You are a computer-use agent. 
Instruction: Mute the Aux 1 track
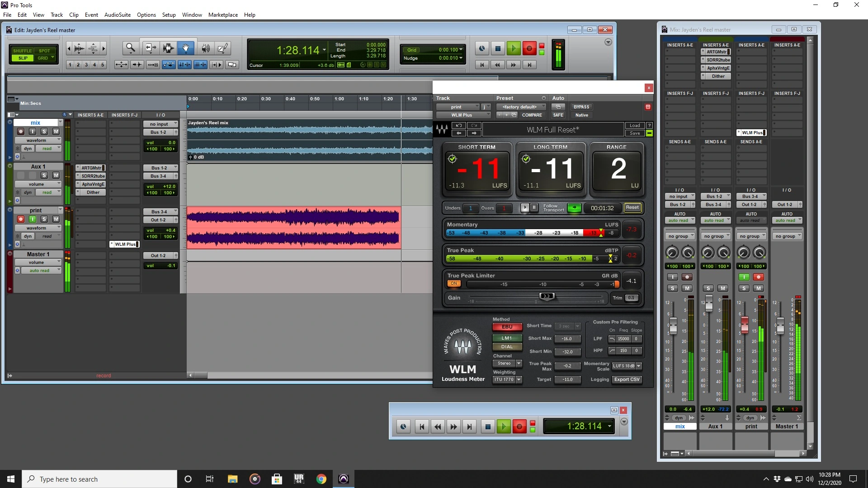tap(56, 175)
